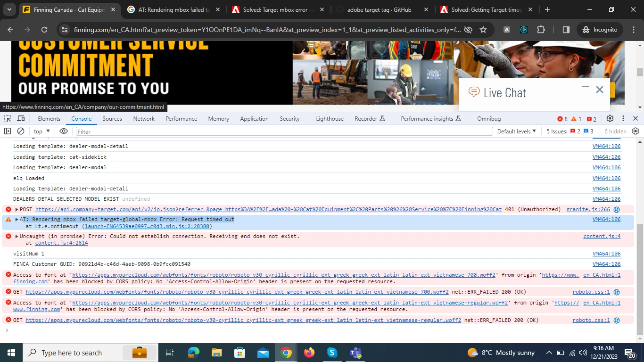Click site information icon in address bar

tap(65, 30)
